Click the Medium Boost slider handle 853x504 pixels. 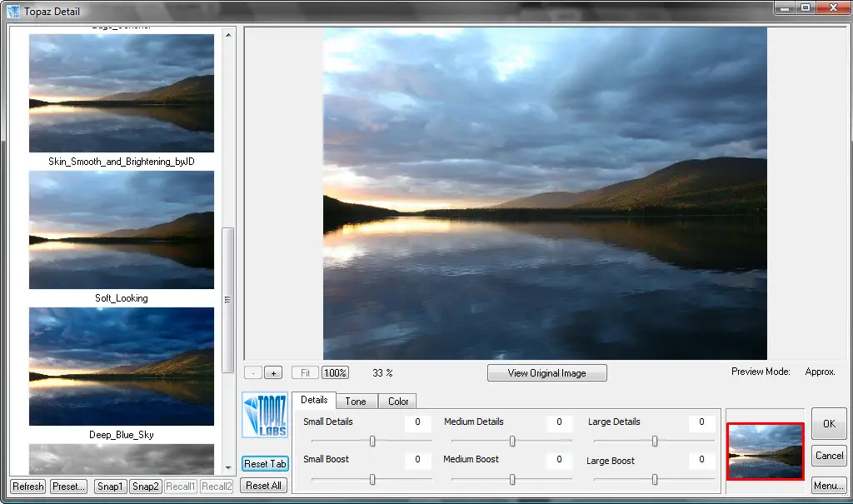click(512, 479)
